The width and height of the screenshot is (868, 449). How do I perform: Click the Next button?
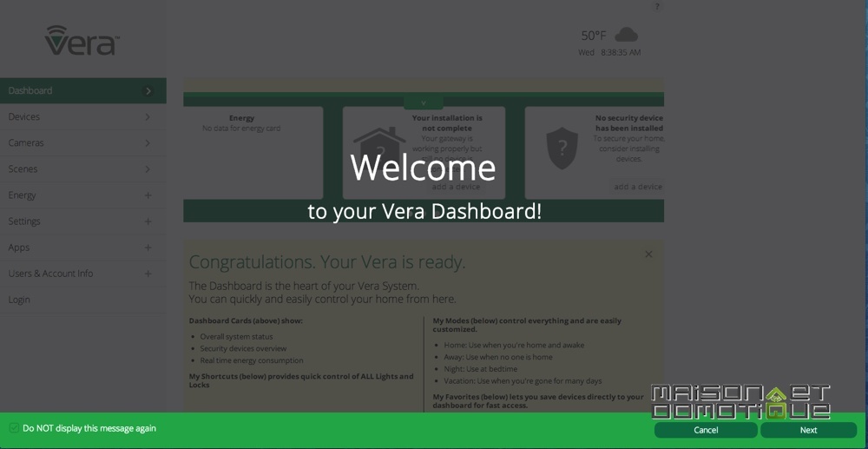[x=808, y=430]
